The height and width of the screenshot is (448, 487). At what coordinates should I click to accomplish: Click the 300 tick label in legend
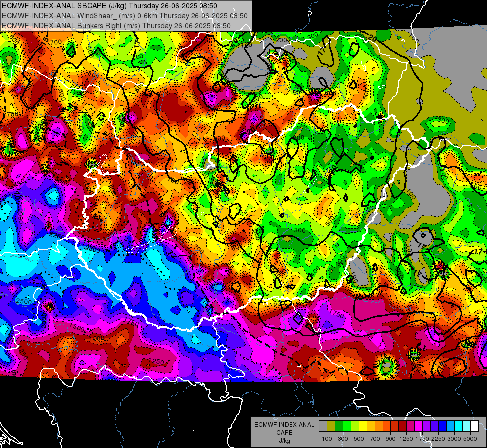343,439
